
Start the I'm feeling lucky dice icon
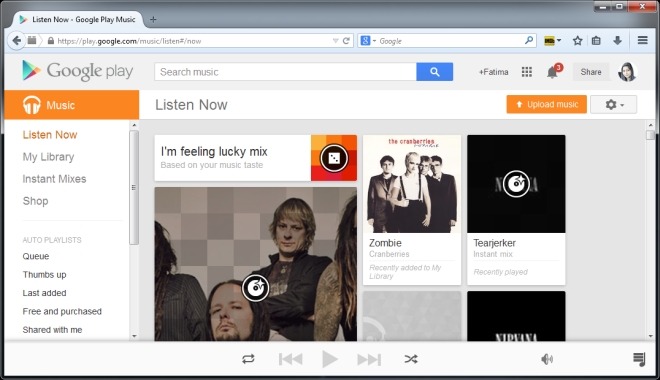[334, 158]
